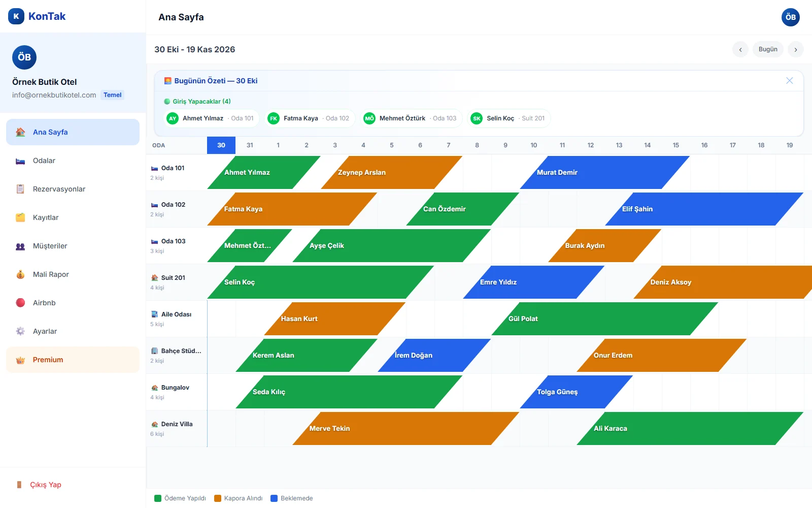Image resolution: width=812 pixels, height=508 pixels.
Task: Go to Rezervasyonlar in sidebar
Action: pyautogui.click(x=73, y=189)
